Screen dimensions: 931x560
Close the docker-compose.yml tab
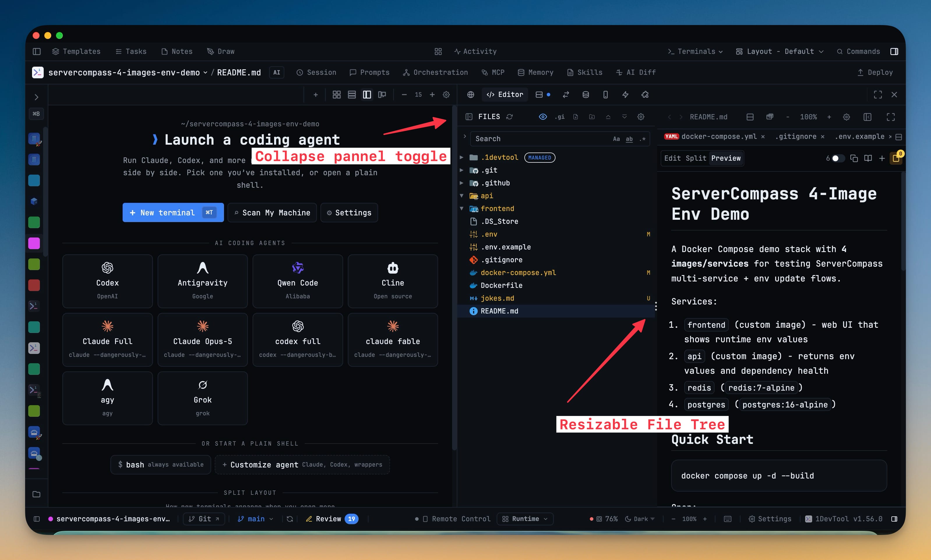pos(763,137)
